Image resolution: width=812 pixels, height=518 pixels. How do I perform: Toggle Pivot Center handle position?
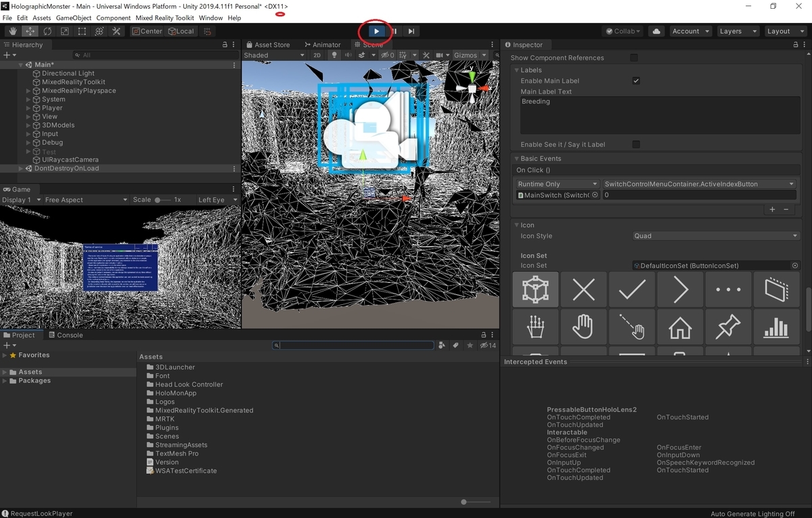coord(147,31)
